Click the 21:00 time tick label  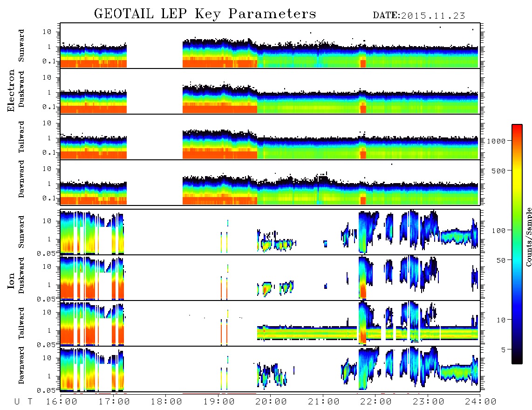(x=324, y=402)
